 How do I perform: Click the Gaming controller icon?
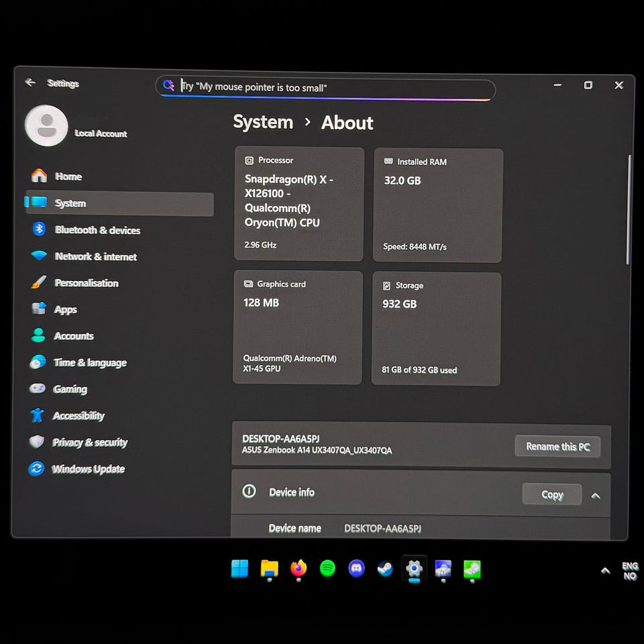point(38,388)
